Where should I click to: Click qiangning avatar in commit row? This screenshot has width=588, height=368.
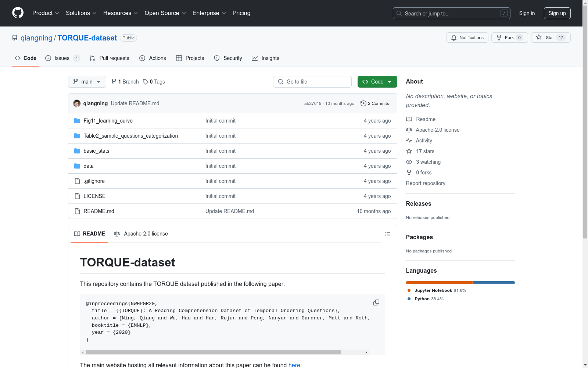[x=77, y=103]
